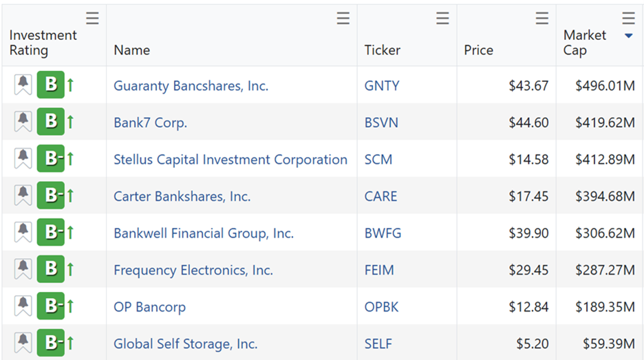The height and width of the screenshot is (360, 644).
Task: Toggle alert bell for Guaranty Bancshares row
Action: [x=23, y=85]
